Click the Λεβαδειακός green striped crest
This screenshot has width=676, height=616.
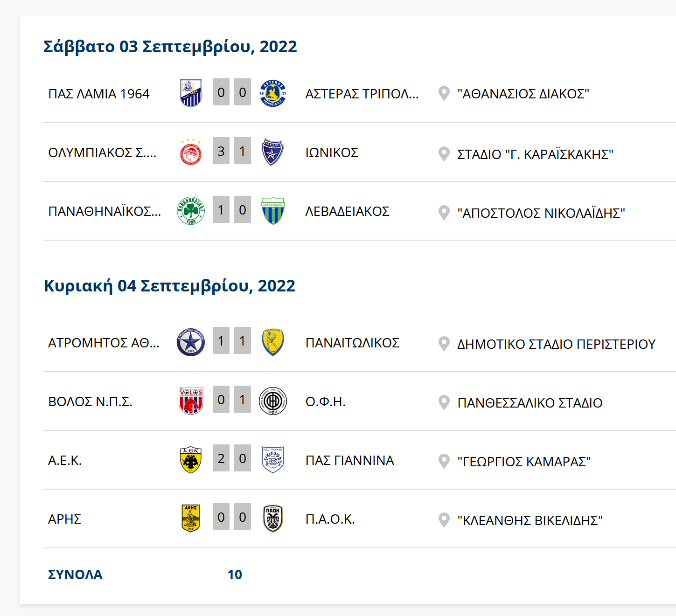[273, 210]
